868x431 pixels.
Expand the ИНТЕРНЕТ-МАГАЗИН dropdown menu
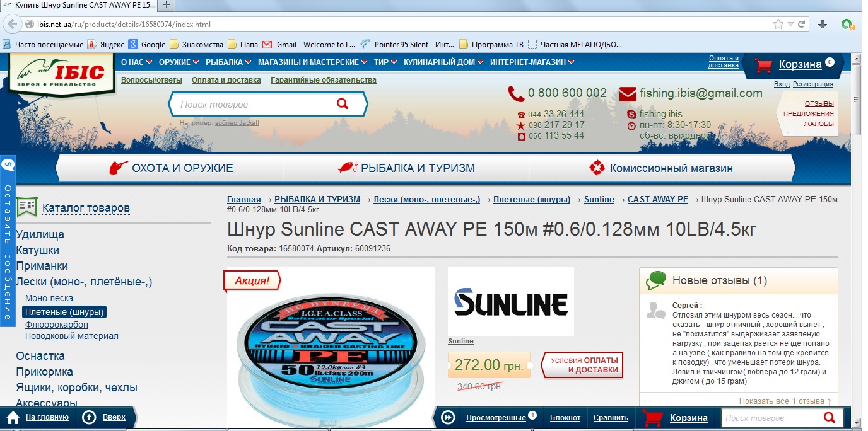tap(532, 62)
